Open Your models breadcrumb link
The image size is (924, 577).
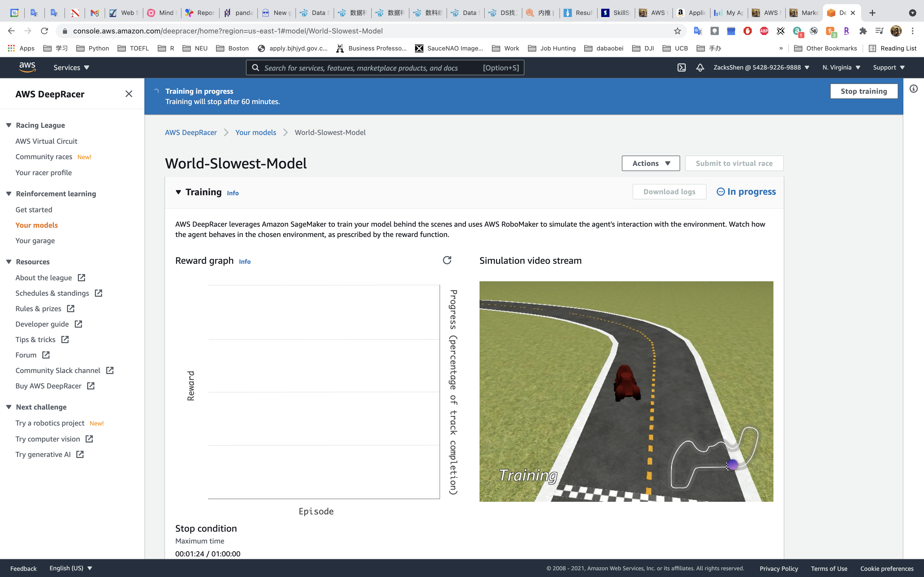255,132
